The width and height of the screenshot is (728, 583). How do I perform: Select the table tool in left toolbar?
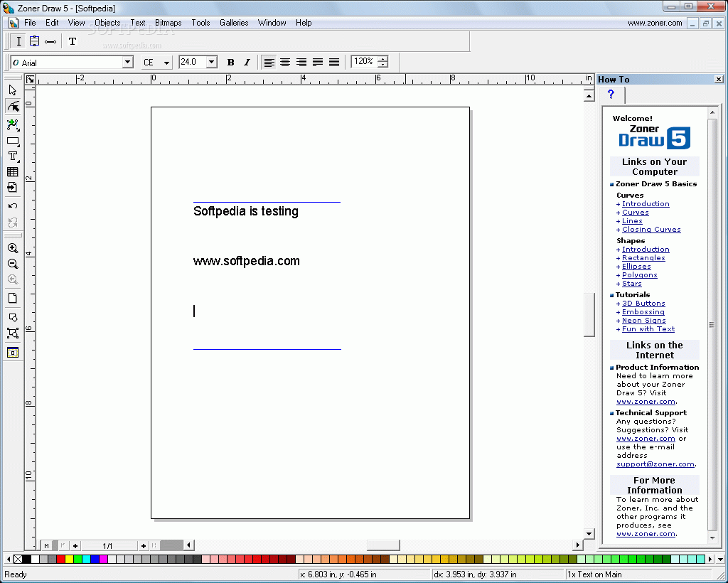(x=13, y=172)
